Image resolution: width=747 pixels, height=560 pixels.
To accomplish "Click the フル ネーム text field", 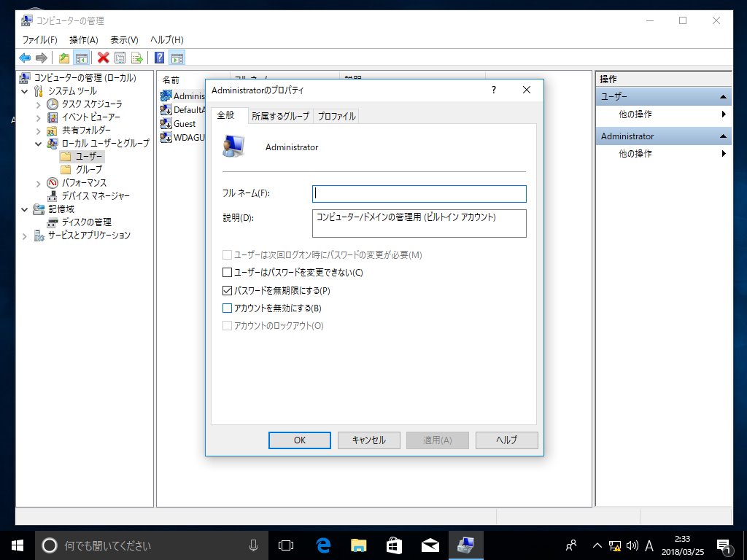I will (419, 193).
